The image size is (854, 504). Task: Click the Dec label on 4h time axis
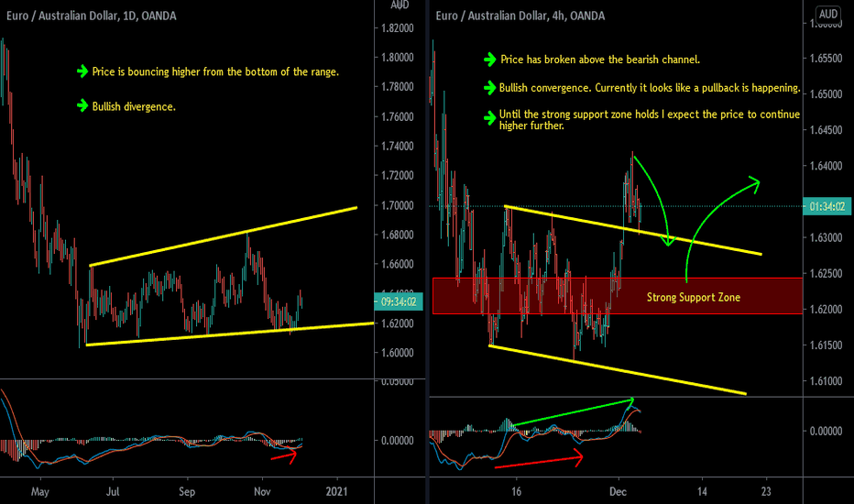point(619,491)
